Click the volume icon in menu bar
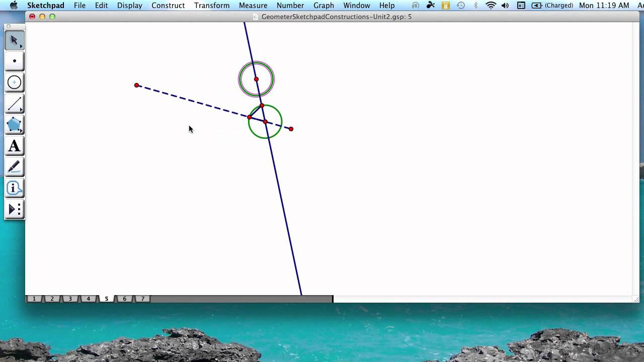The image size is (644, 362). 505,6
